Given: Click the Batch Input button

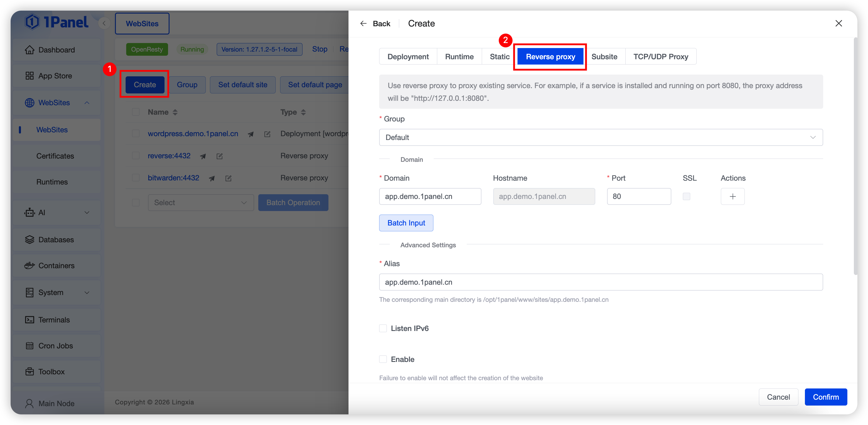Looking at the screenshot, I should pyautogui.click(x=406, y=223).
